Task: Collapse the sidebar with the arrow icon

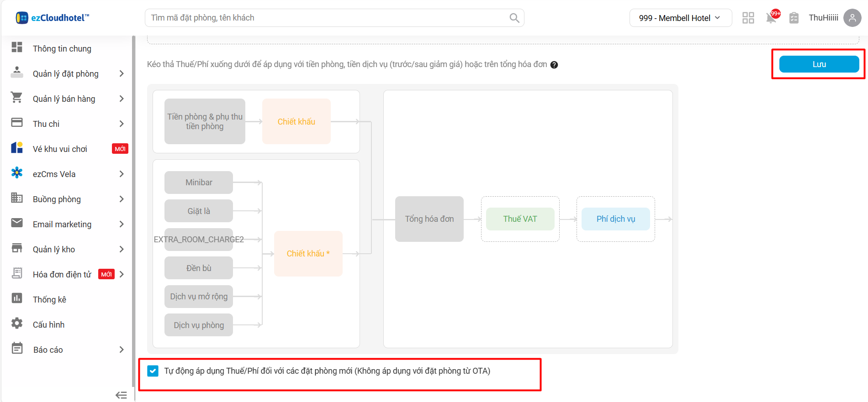Action: pyautogui.click(x=121, y=395)
